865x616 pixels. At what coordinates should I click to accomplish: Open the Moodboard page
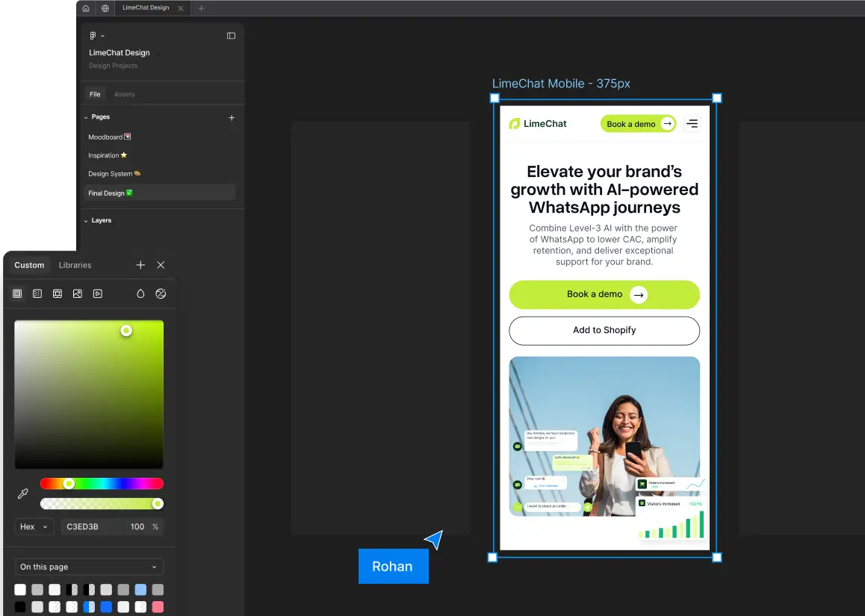tap(109, 137)
